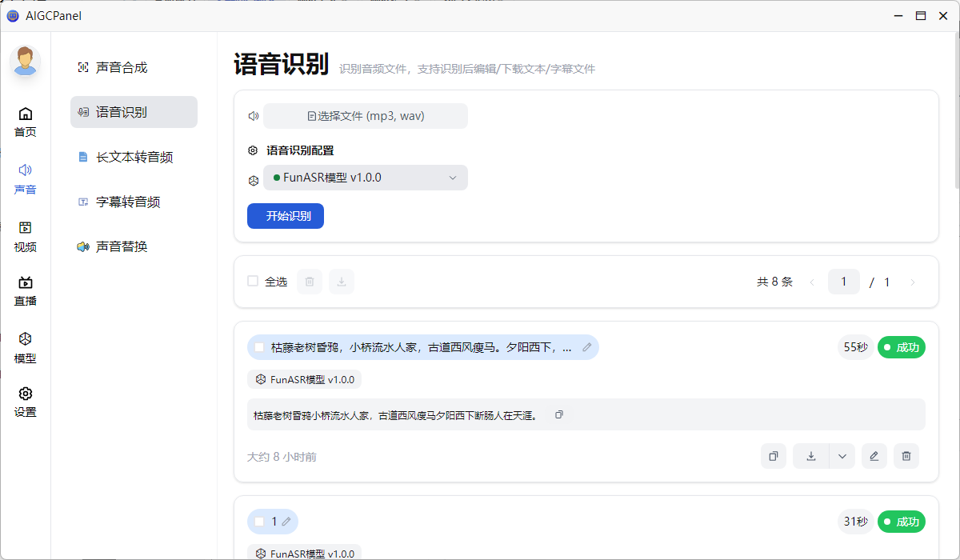Image resolution: width=960 pixels, height=560 pixels.
Task: Click the 开始识别 button
Action: pos(286,216)
